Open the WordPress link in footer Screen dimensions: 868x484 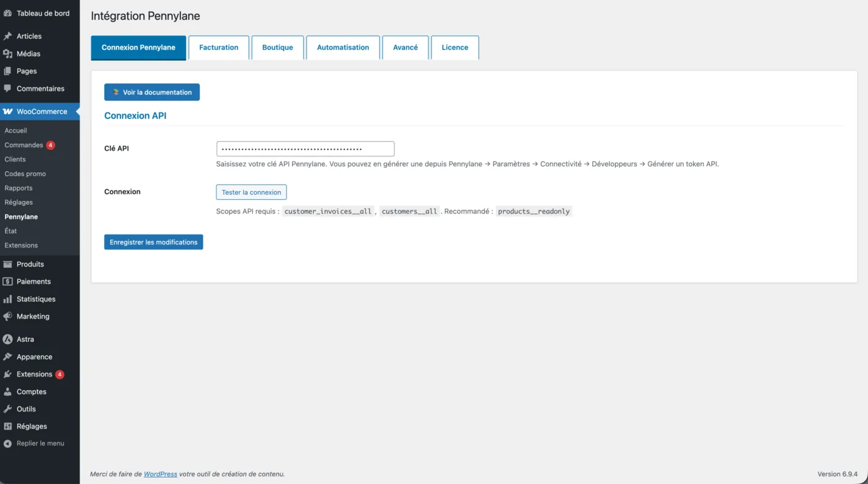[161, 474]
